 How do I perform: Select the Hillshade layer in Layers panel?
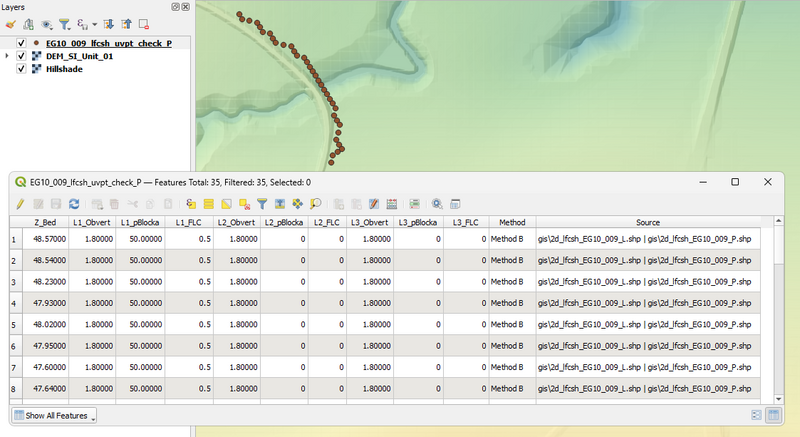(x=64, y=69)
